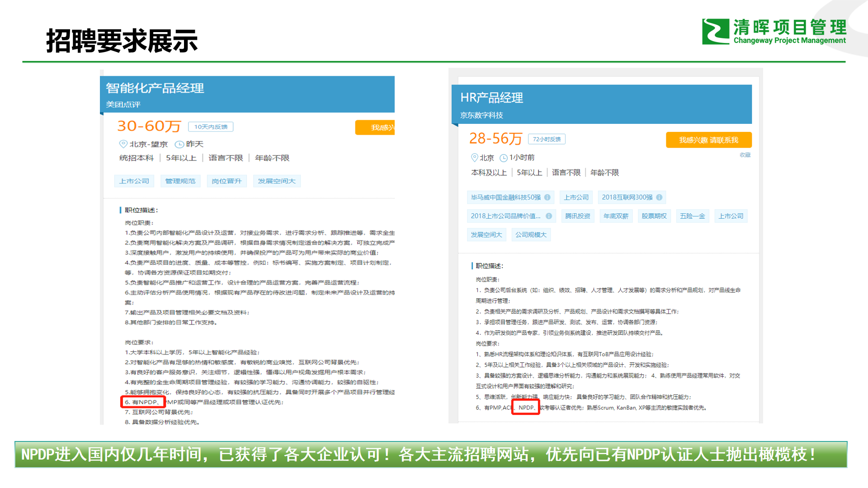
Task: Open the 智能化产品经理 job title
Action: [155, 88]
